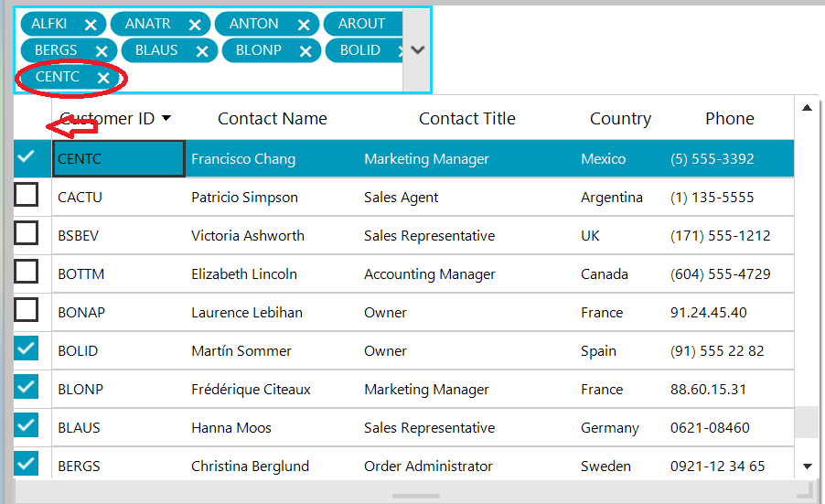The width and height of the screenshot is (825, 504).
Task: Check the BSBEV row checkbox
Action: point(27,233)
